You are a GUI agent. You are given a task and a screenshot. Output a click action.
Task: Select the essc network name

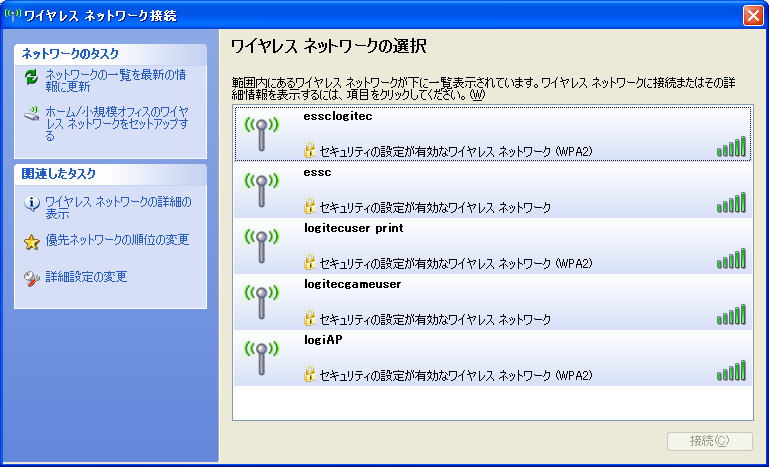(x=318, y=173)
